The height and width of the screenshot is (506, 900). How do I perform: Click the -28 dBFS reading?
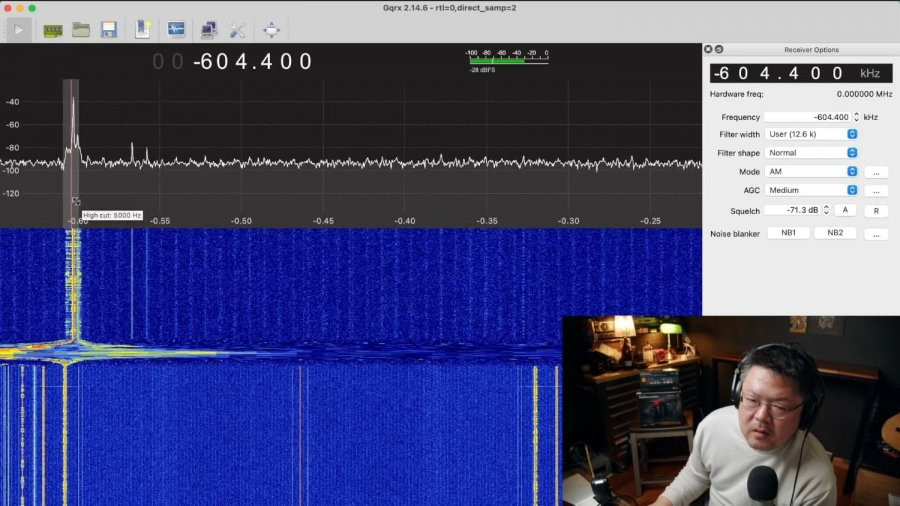pos(482,70)
